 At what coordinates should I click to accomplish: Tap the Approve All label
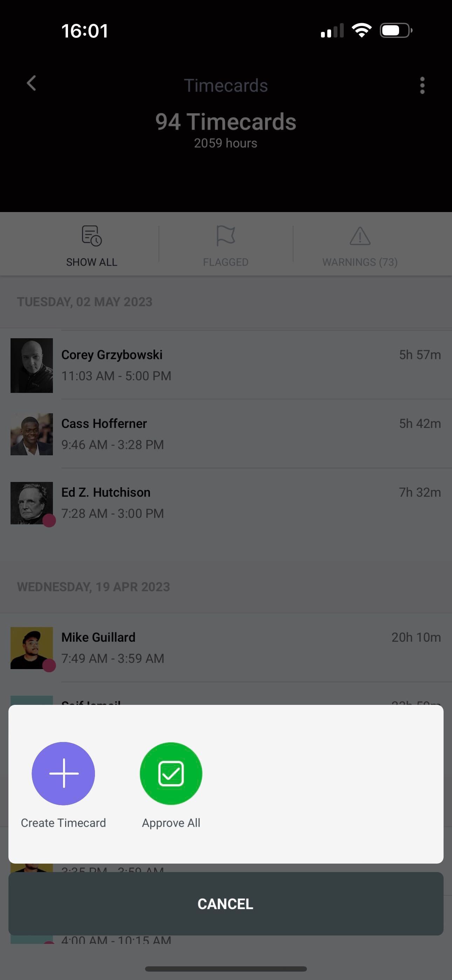pyautogui.click(x=171, y=823)
